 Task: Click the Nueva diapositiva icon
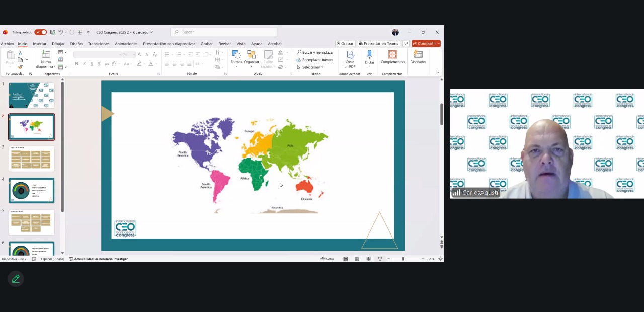point(46,55)
